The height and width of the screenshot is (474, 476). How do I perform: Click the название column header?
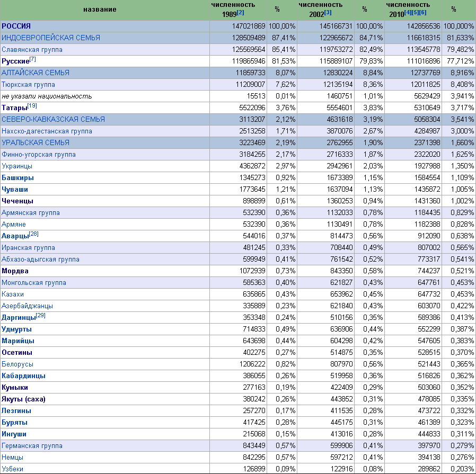click(x=100, y=10)
